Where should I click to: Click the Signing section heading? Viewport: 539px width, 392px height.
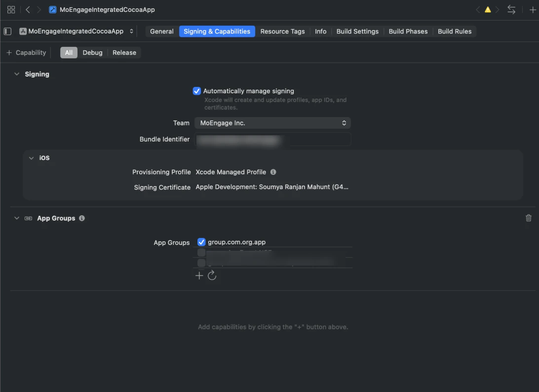pyautogui.click(x=37, y=74)
